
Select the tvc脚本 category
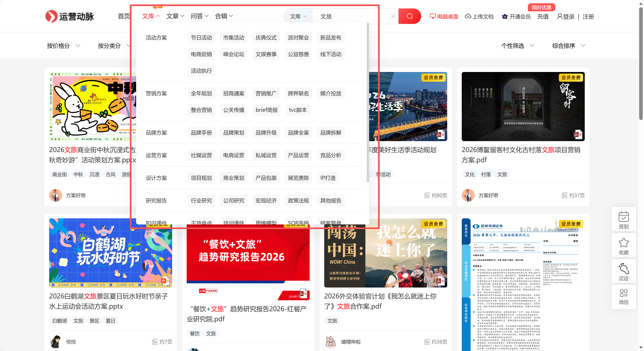click(298, 110)
